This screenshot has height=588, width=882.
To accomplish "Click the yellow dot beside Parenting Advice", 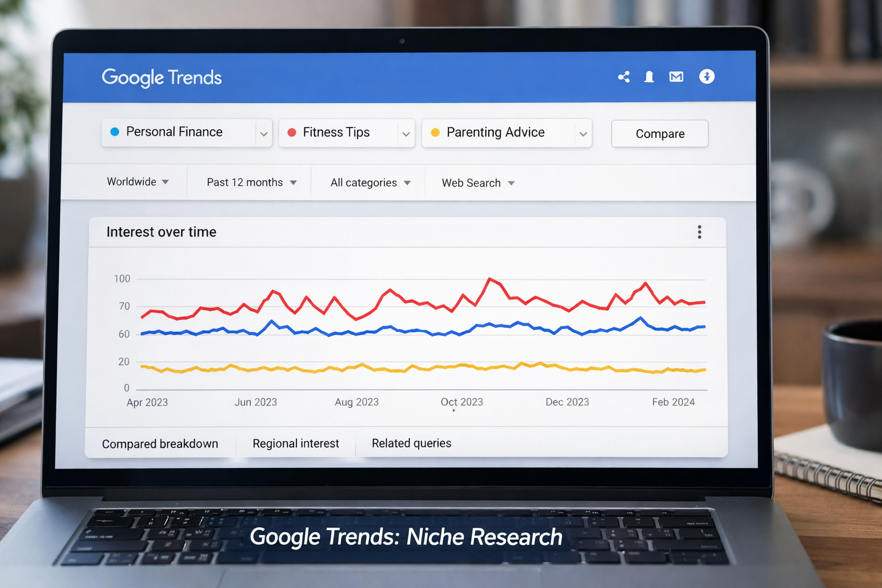I will (x=435, y=133).
